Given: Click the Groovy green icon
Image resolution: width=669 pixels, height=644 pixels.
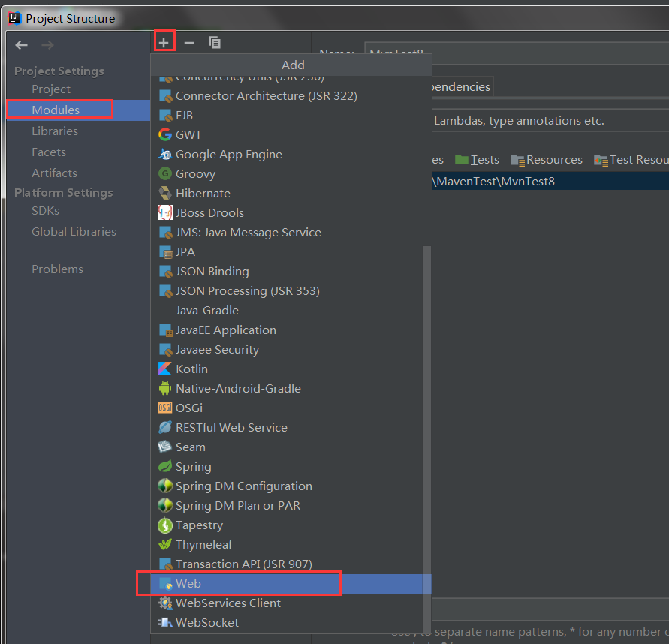Looking at the screenshot, I should pyautogui.click(x=165, y=173).
